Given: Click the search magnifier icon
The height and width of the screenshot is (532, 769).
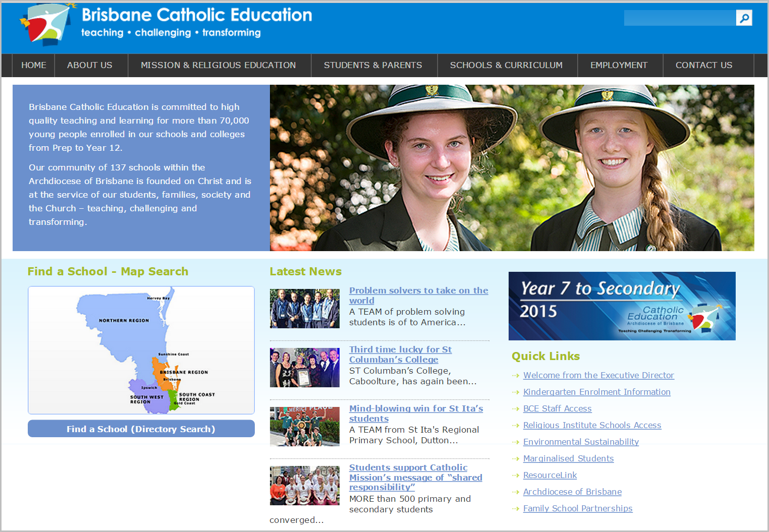Looking at the screenshot, I should (744, 18).
